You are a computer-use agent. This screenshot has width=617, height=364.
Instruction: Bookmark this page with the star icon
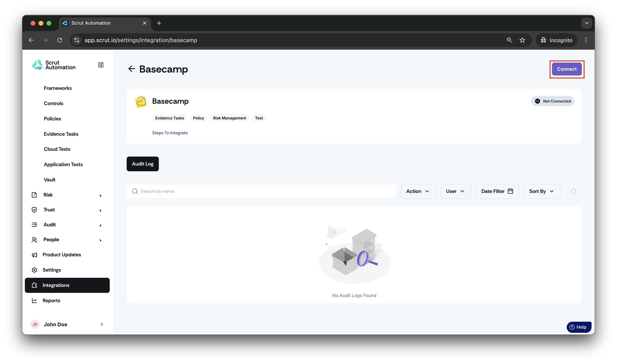point(522,40)
